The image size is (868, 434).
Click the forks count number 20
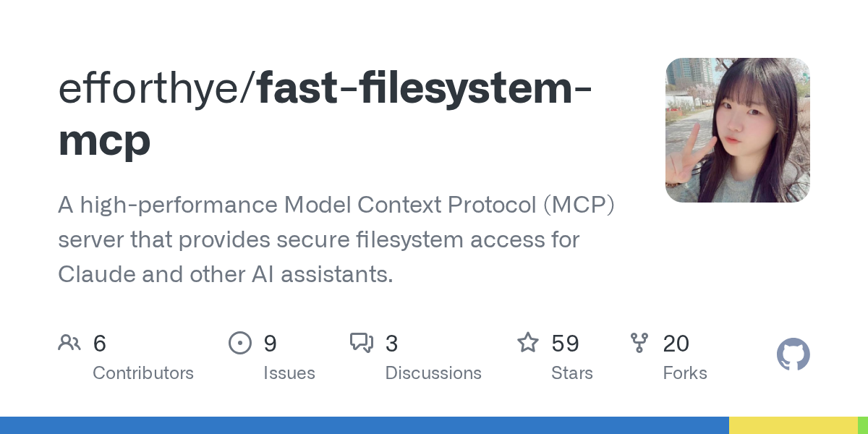[676, 344]
